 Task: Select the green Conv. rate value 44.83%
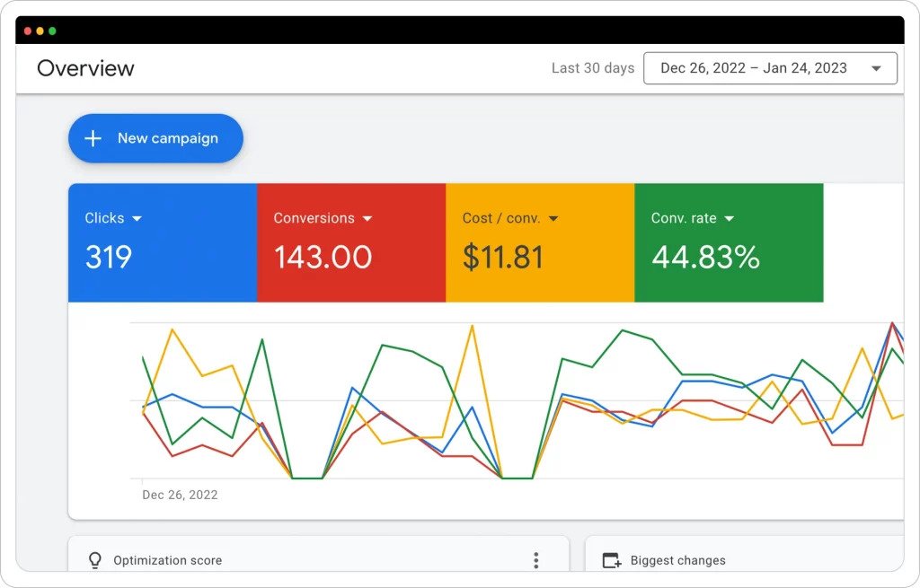(x=705, y=258)
